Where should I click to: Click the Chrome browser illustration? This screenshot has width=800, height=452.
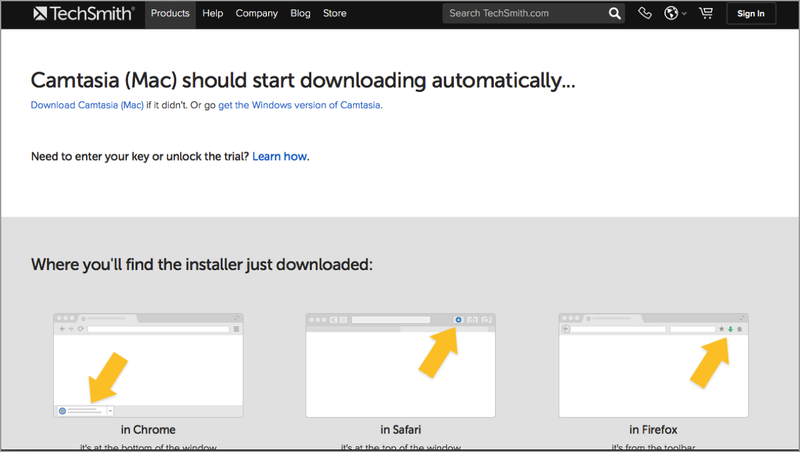148,365
